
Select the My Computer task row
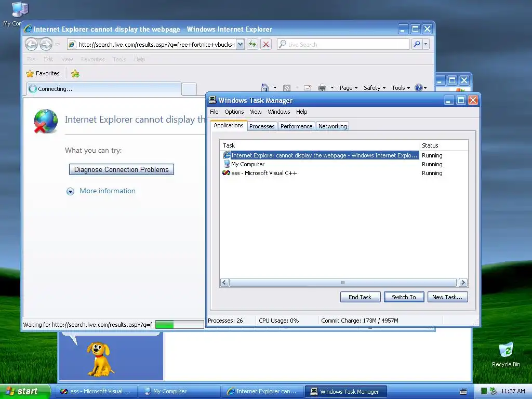(x=248, y=164)
